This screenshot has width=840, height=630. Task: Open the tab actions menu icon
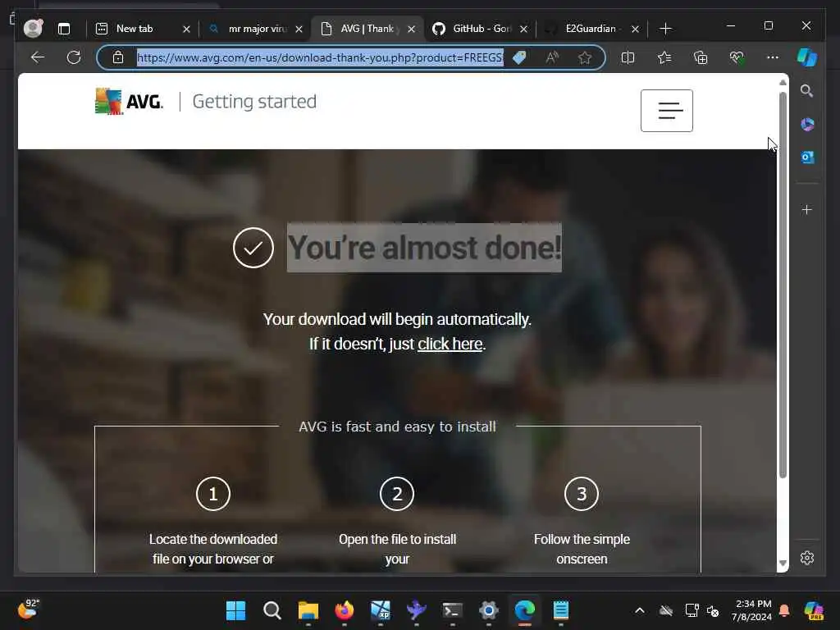click(64, 29)
